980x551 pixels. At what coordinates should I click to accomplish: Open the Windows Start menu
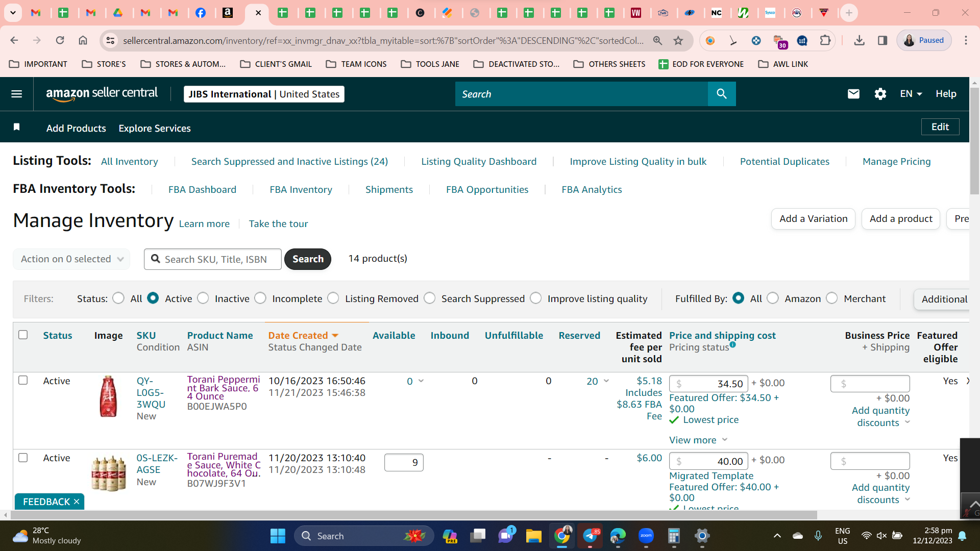coord(278,536)
